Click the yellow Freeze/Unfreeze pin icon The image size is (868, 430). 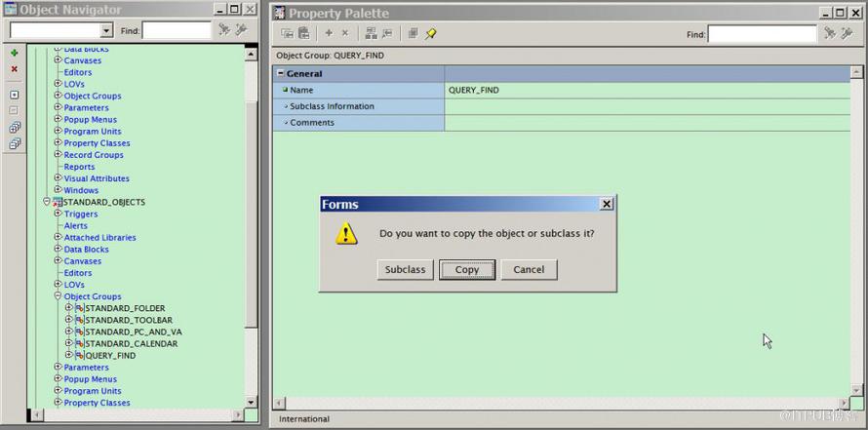[x=430, y=34]
